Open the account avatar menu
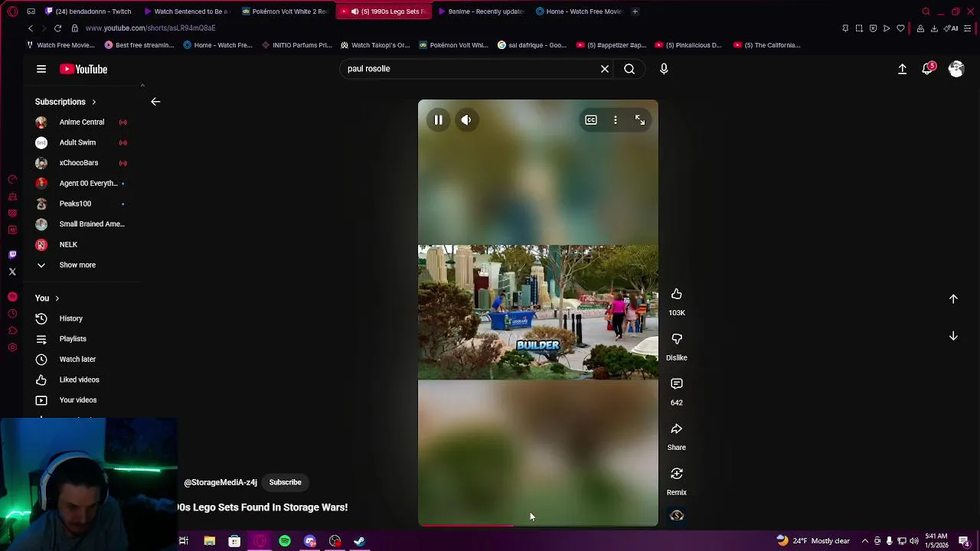Viewport: 980px width, 551px height. point(955,69)
